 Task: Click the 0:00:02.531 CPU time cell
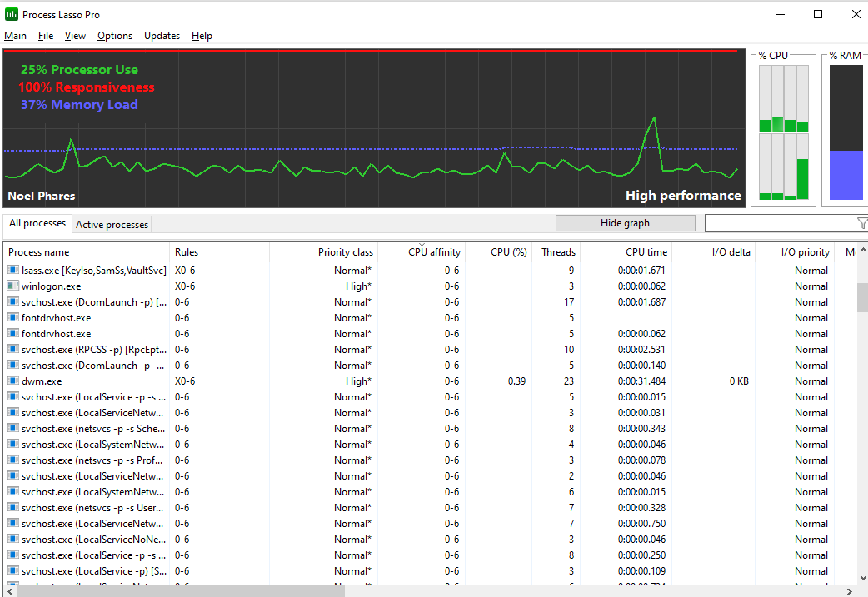(x=641, y=350)
